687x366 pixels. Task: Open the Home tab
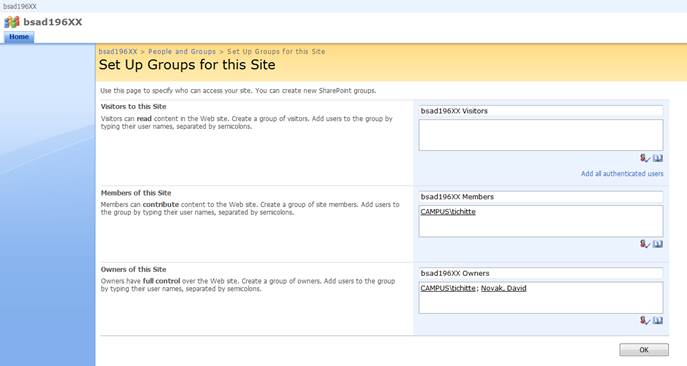[x=19, y=37]
